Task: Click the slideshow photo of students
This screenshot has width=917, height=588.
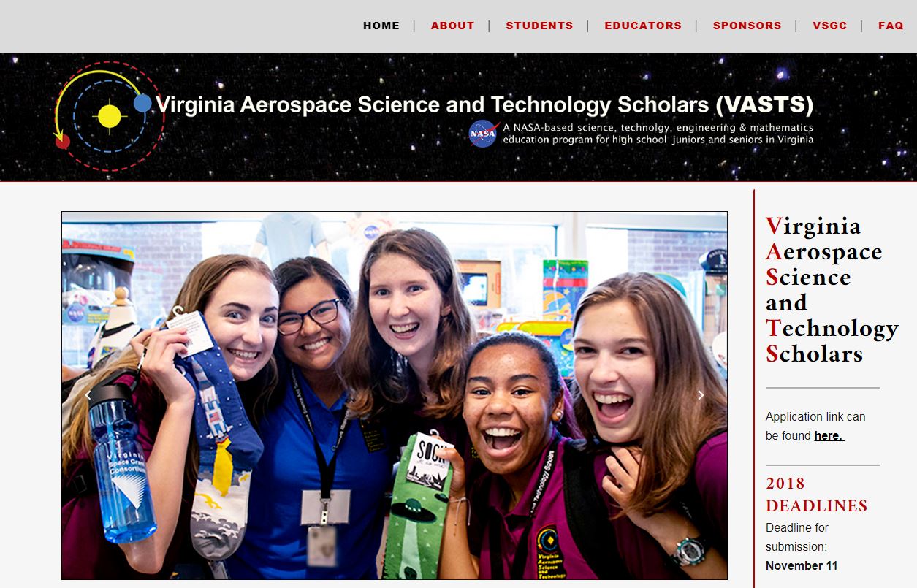Action: tap(395, 395)
